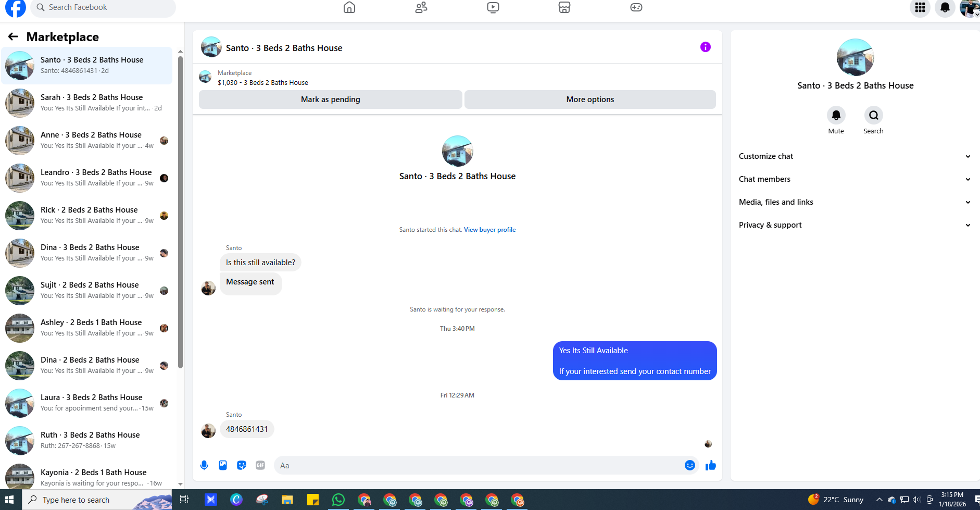Choose a GIF icon

point(260,465)
